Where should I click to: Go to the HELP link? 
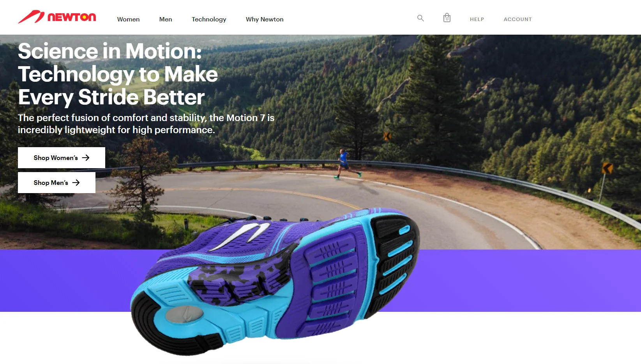coord(477,19)
